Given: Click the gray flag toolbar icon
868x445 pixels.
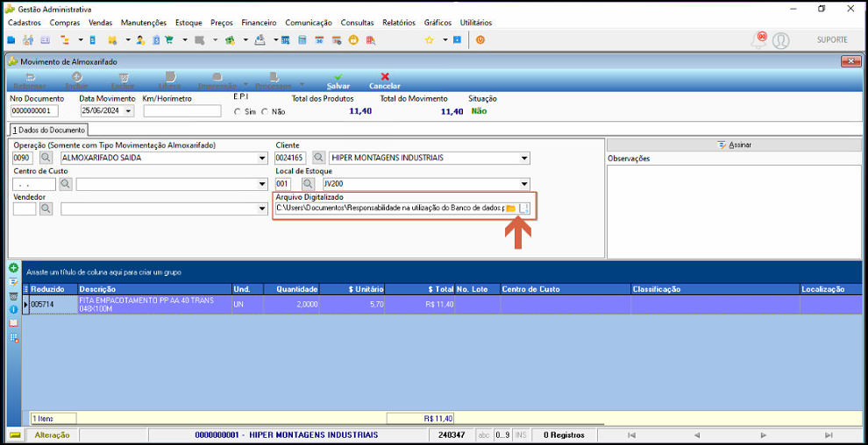Looking at the screenshot, I should (x=200, y=39).
